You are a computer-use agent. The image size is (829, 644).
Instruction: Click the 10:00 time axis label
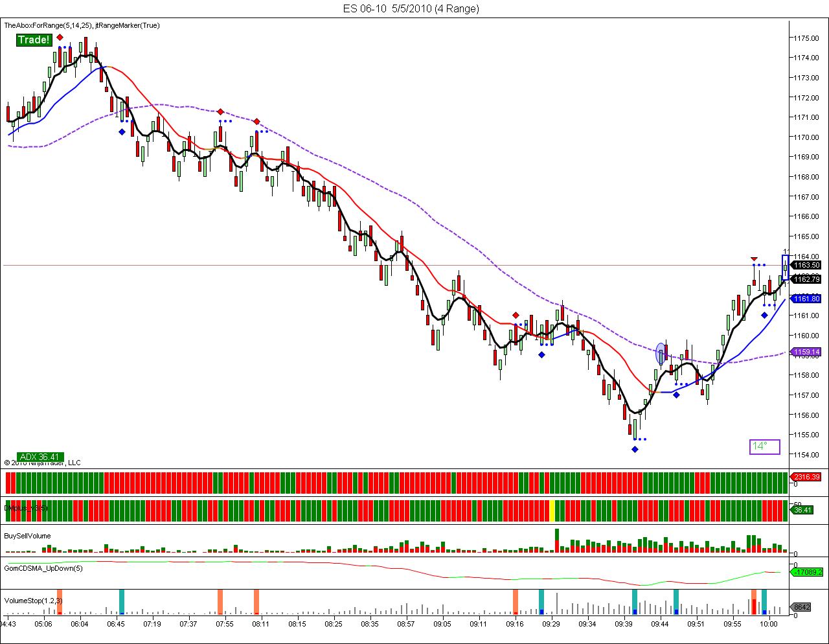769,624
